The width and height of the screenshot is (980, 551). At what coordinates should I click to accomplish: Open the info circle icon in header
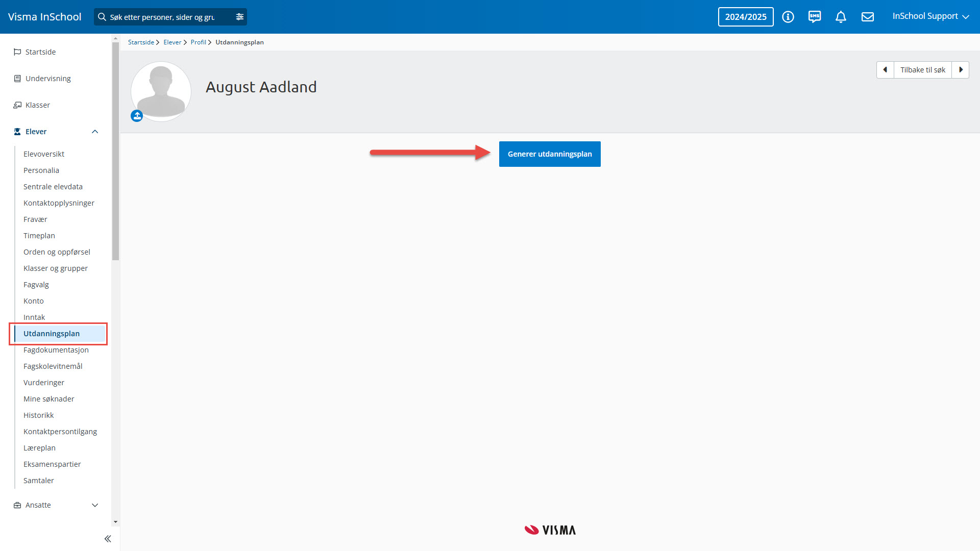(788, 17)
